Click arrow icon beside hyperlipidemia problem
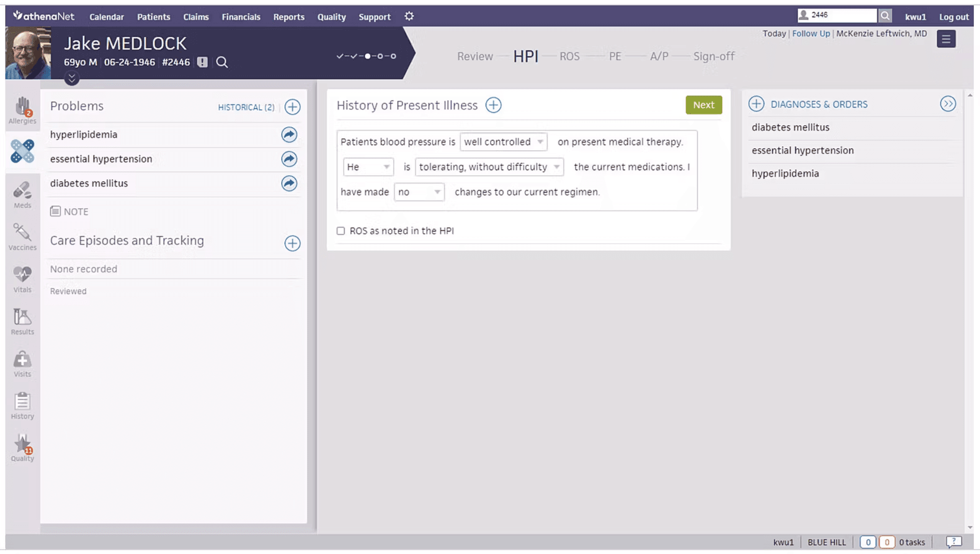The width and height of the screenshot is (980, 554). [289, 135]
